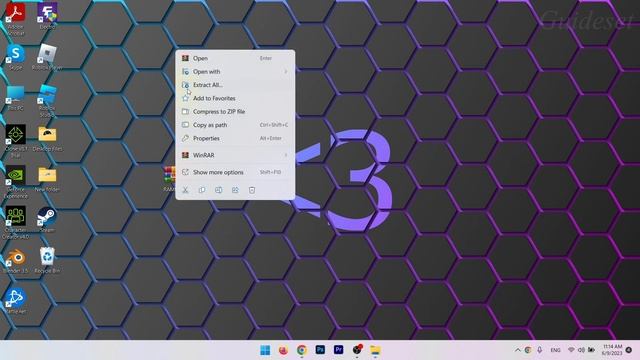Image resolution: width=640 pixels, height=360 pixels.
Task: Select the Desktop Files folder icon
Action: click(x=47, y=139)
